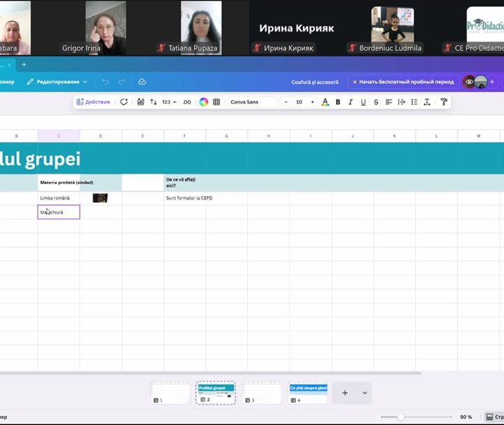Toggle italic formatting
504x425 pixels.
pos(350,102)
